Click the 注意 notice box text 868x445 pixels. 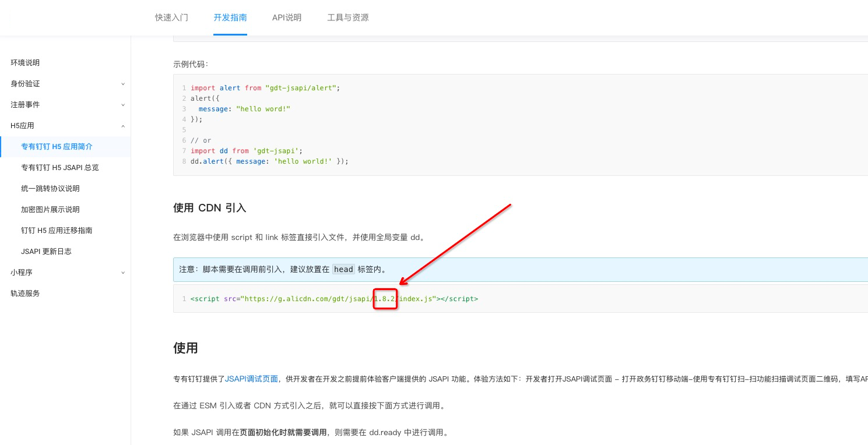(x=283, y=270)
